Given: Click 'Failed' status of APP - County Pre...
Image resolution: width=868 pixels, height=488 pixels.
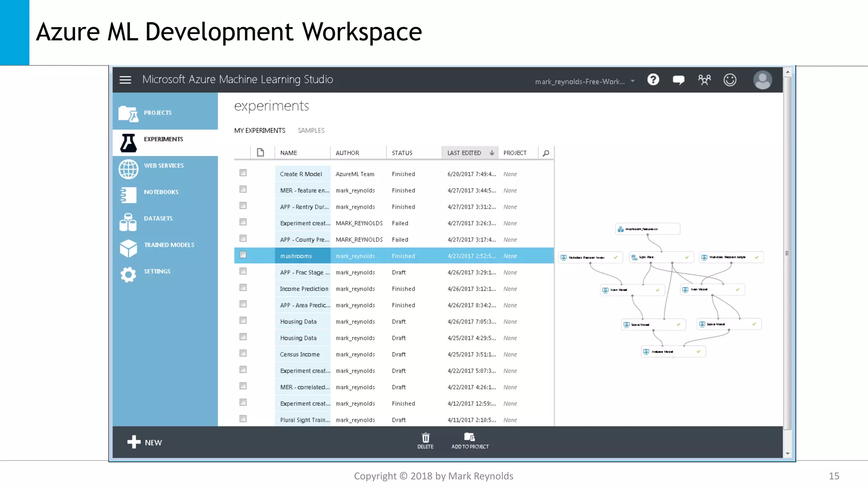Looking at the screenshot, I should [x=400, y=240].
